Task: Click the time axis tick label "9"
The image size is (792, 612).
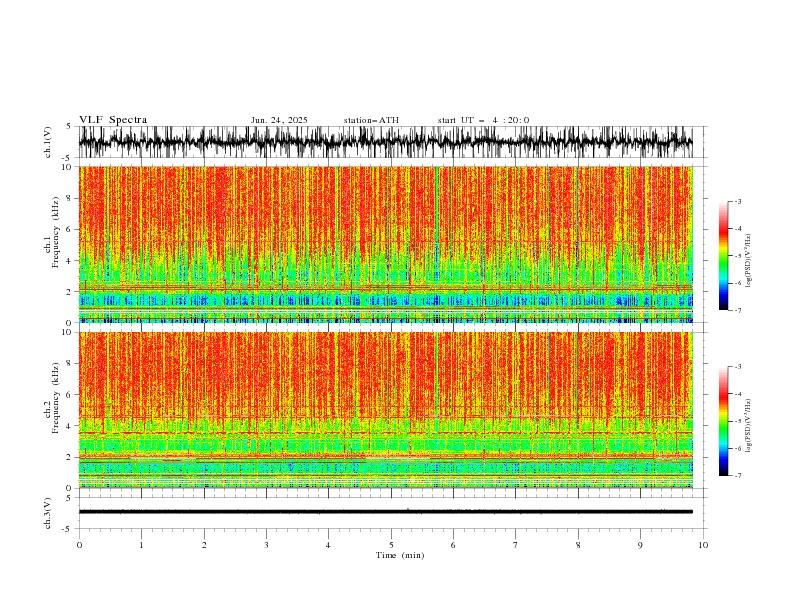Action: pyautogui.click(x=640, y=545)
